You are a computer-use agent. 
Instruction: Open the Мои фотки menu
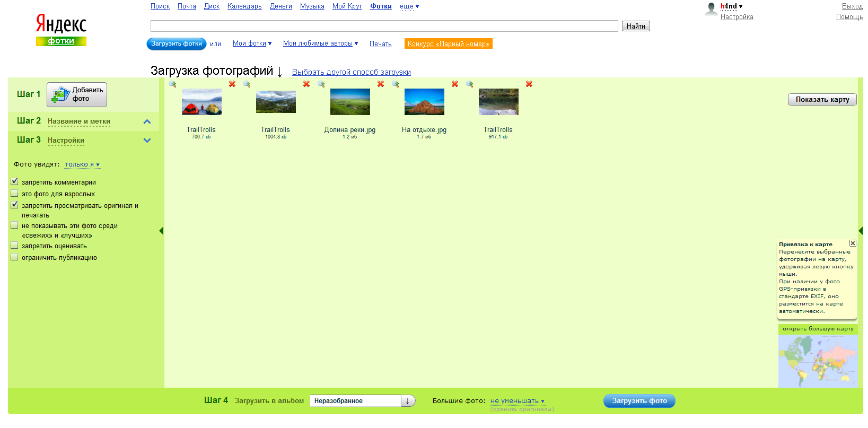tap(252, 43)
